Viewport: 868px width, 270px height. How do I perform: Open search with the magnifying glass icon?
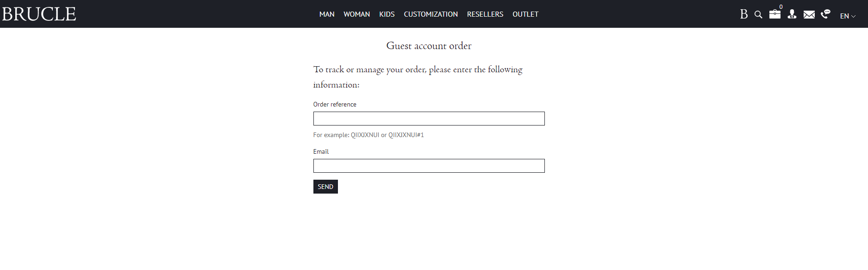pyautogui.click(x=758, y=15)
